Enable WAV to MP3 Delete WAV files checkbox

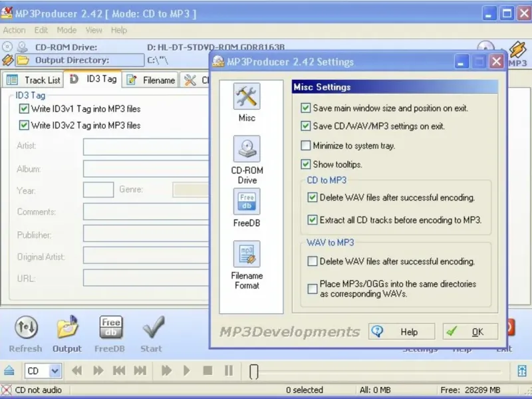tap(312, 261)
